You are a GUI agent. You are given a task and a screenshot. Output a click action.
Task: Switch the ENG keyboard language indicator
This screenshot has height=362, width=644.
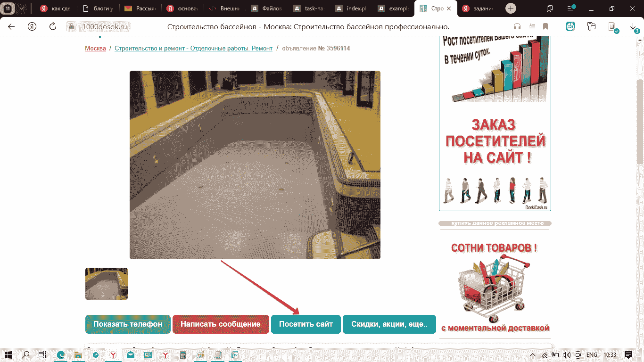coord(591,354)
